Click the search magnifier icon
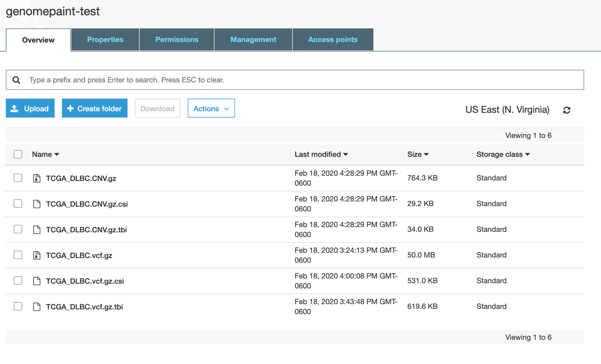This screenshot has width=601, height=364. [17, 80]
